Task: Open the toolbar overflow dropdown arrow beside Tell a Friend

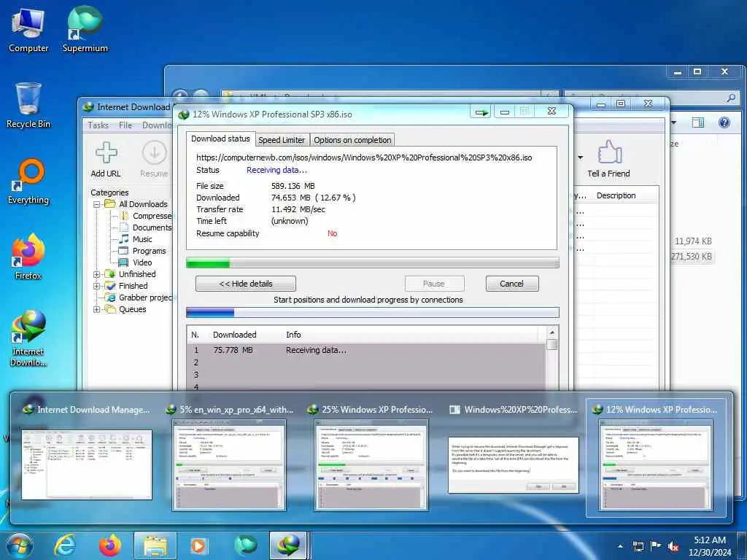Action: 580,157
